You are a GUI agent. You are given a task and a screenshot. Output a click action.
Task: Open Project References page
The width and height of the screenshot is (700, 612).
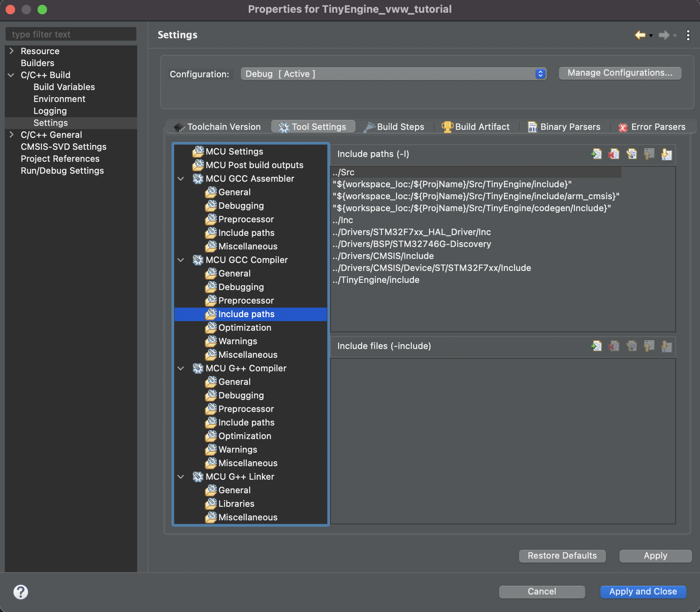click(x=60, y=159)
